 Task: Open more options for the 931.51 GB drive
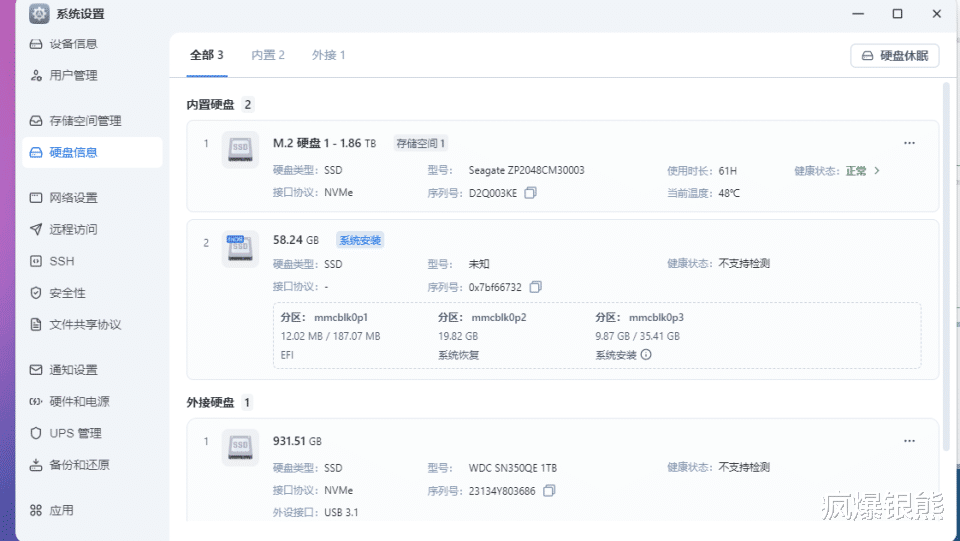(x=909, y=440)
